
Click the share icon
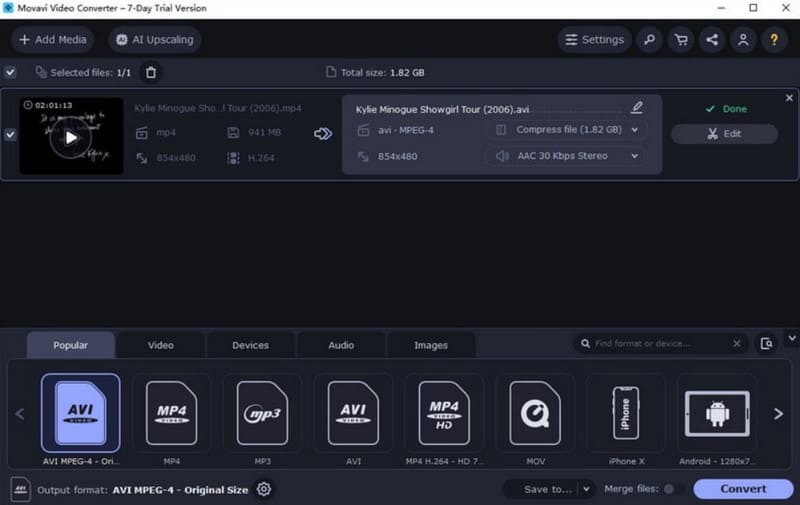tap(712, 40)
